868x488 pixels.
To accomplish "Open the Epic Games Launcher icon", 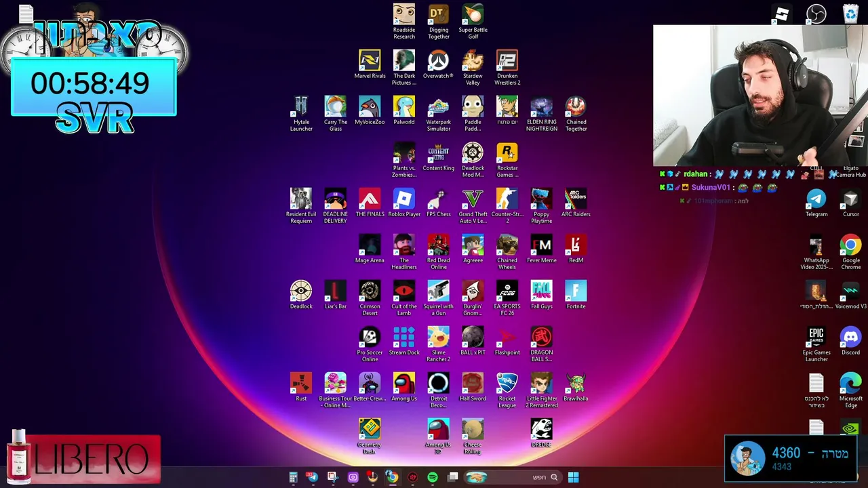I will coord(816,344).
